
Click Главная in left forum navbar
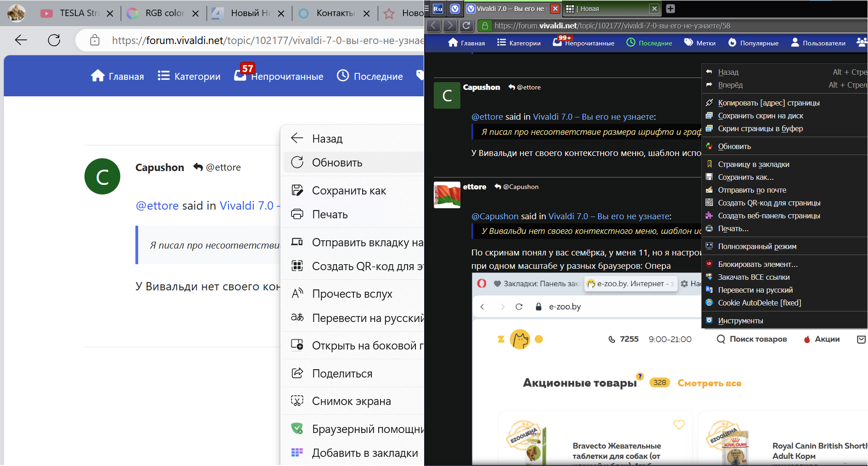[118, 76]
